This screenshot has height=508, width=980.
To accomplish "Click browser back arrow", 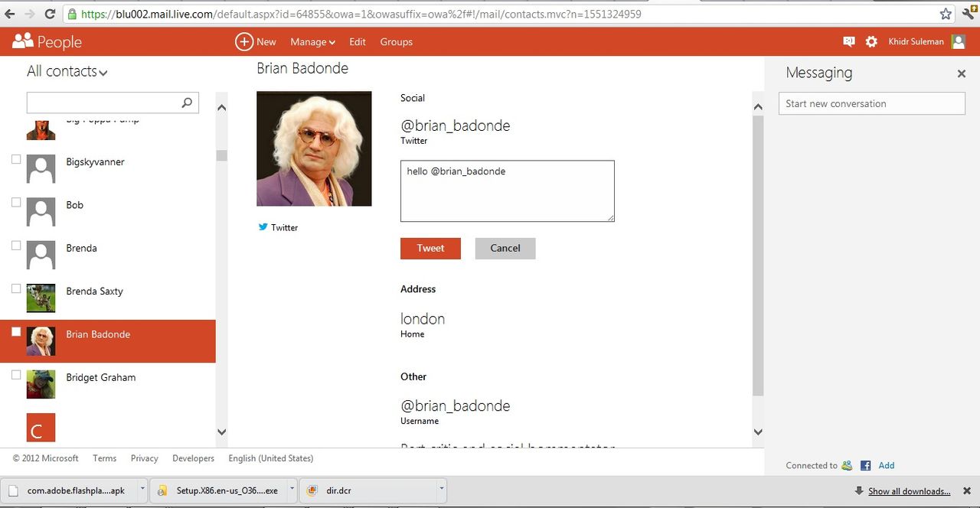I will pos(10,14).
